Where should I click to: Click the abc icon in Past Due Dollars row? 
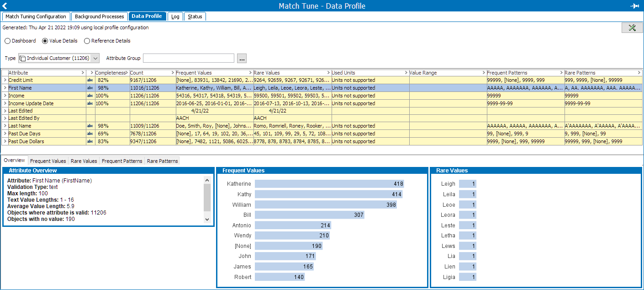click(90, 142)
